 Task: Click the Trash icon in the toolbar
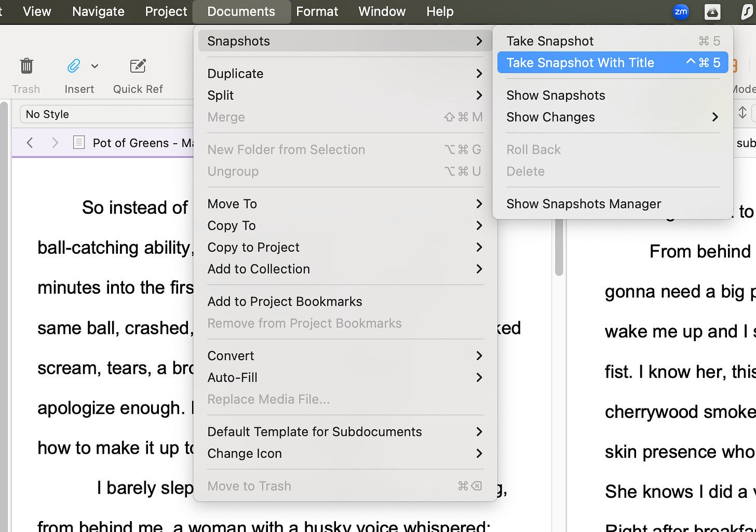click(x=26, y=66)
